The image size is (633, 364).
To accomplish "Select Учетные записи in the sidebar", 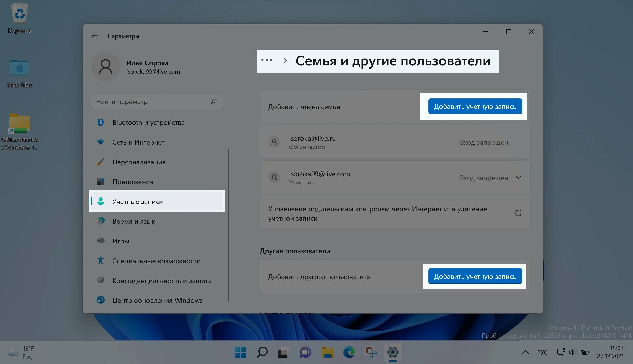I will point(157,201).
